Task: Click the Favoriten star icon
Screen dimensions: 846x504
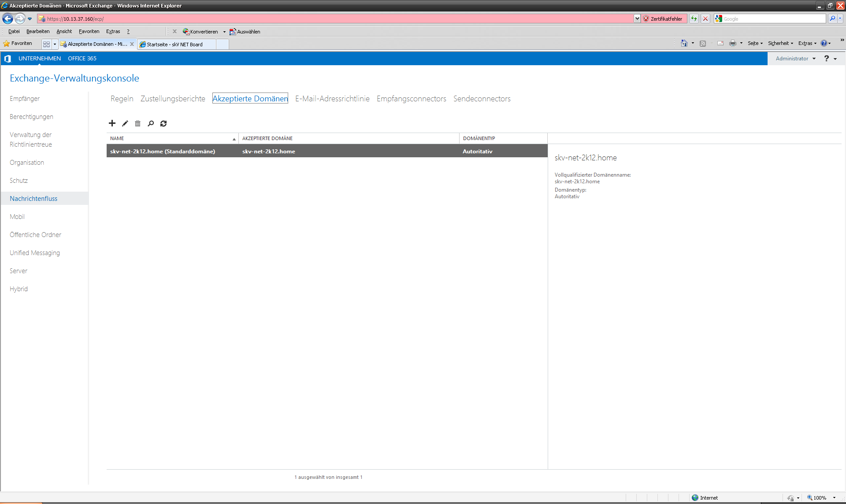Action: point(7,44)
